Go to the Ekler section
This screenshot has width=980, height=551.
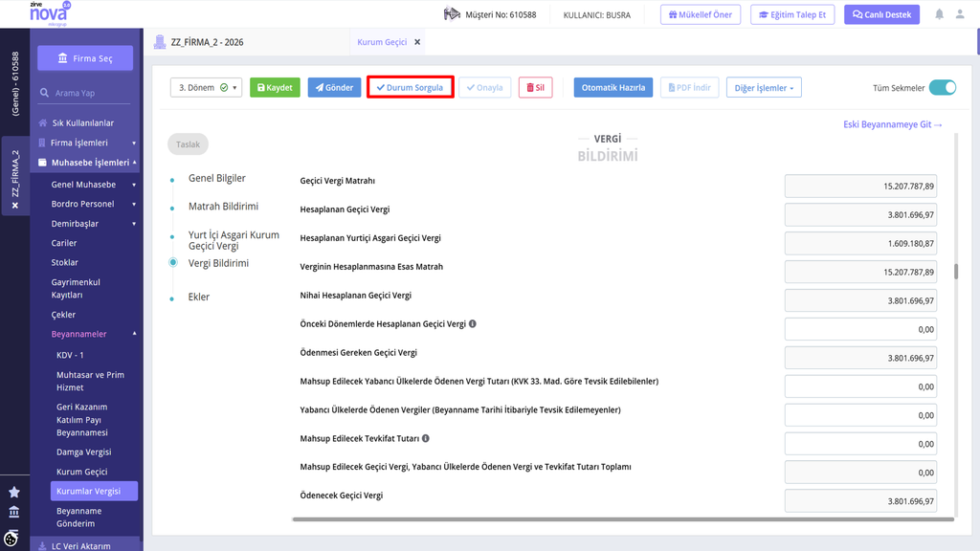(199, 297)
